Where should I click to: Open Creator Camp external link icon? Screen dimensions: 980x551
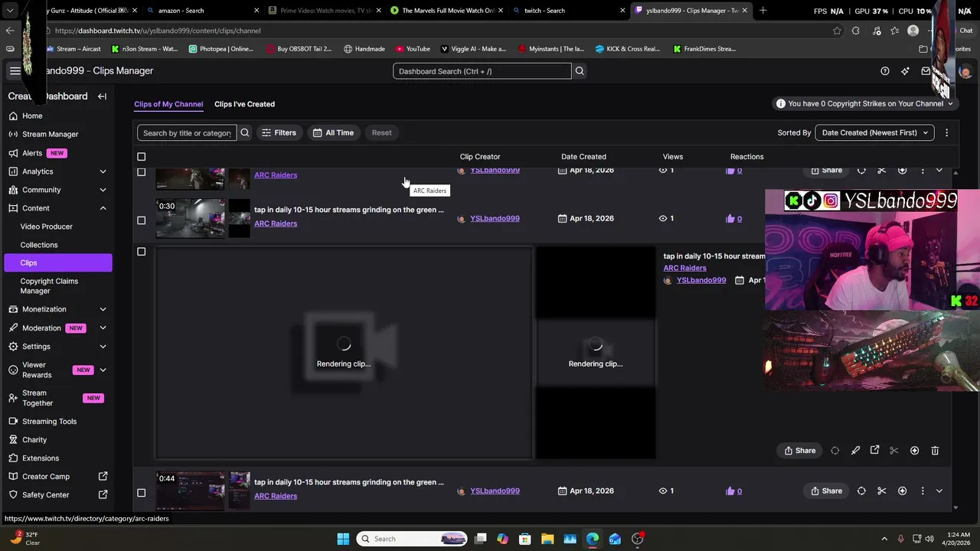[x=103, y=476]
